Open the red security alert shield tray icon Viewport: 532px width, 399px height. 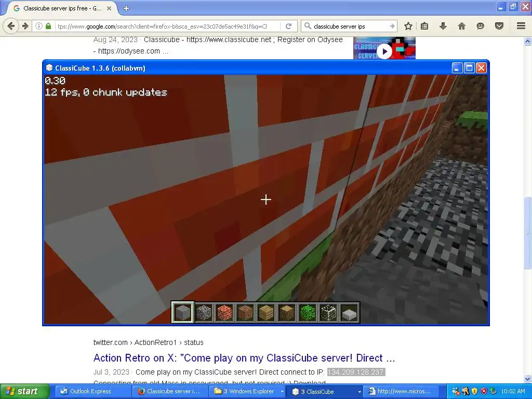pos(484,391)
